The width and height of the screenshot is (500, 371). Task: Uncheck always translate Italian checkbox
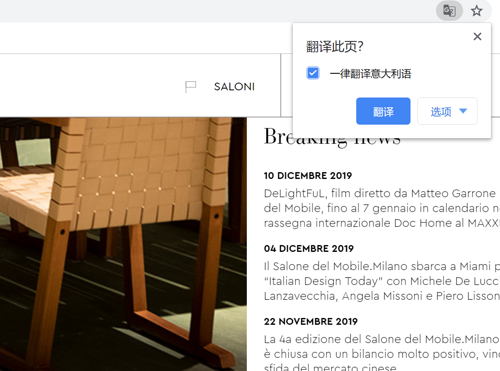(313, 73)
